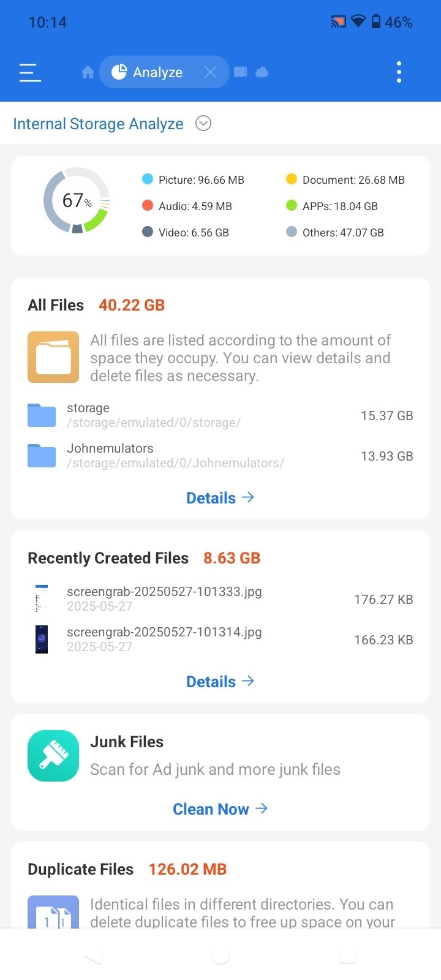The height and width of the screenshot is (980, 441).
Task: Open screengrab-20250527-101333.jpg thumbnail
Action: [x=42, y=599]
